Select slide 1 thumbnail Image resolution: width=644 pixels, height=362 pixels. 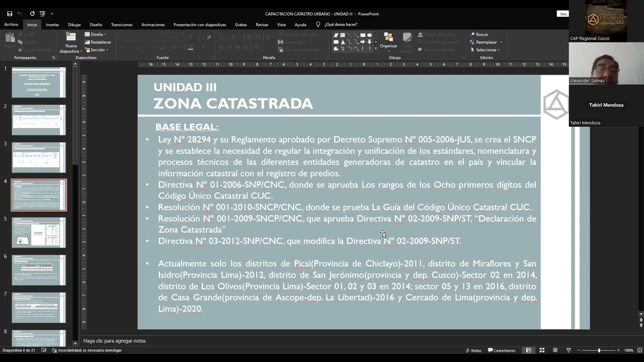coord(39,82)
